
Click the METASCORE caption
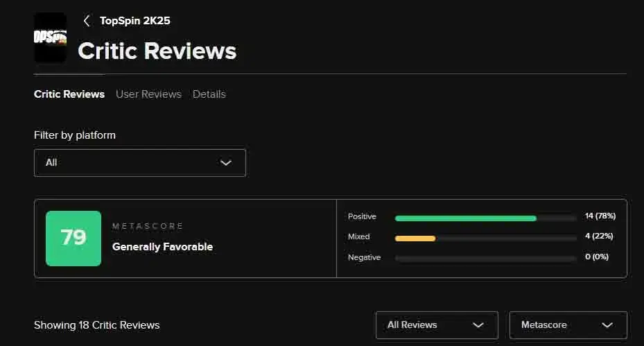click(x=148, y=226)
